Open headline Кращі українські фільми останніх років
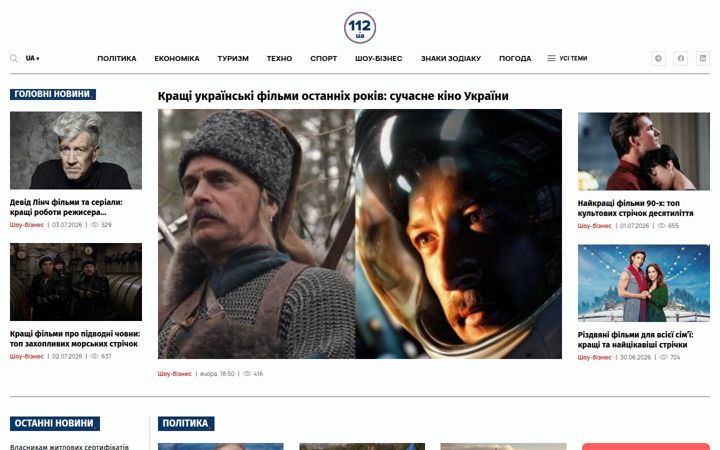Screen dimensions: 720x450 pos(333,96)
